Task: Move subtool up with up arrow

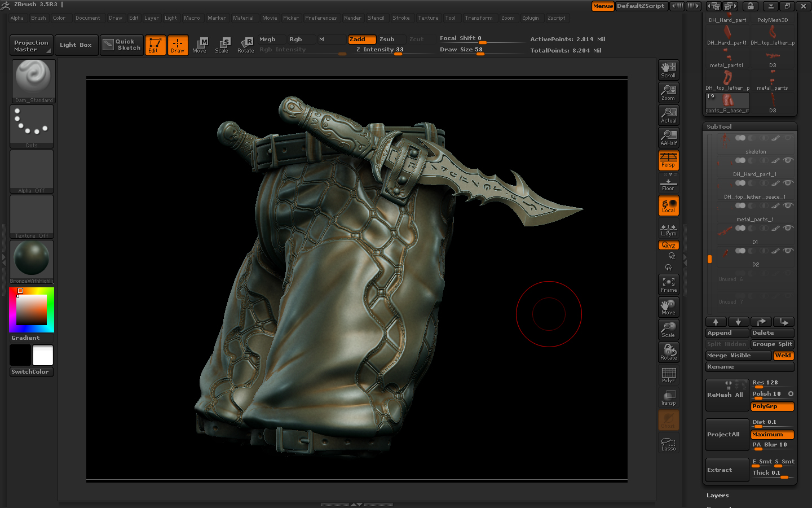Action: point(716,322)
